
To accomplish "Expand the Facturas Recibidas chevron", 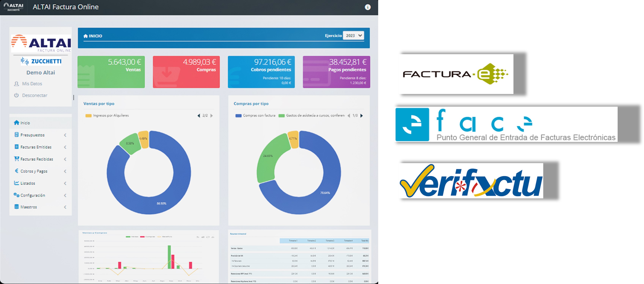I will 65,159.
